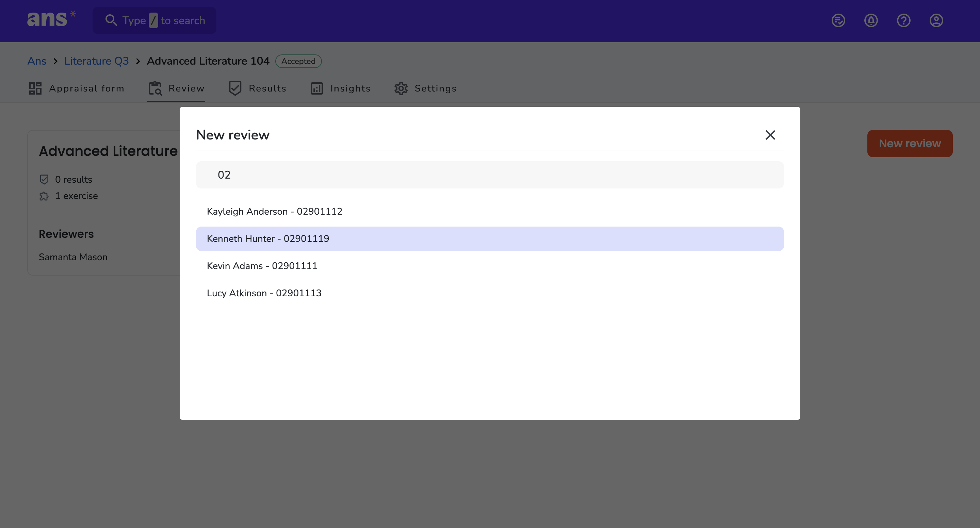This screenshot has height=528, width=980.
Task: Open the user profile icon
Action: pyautogui.click(x=936, y=20)
